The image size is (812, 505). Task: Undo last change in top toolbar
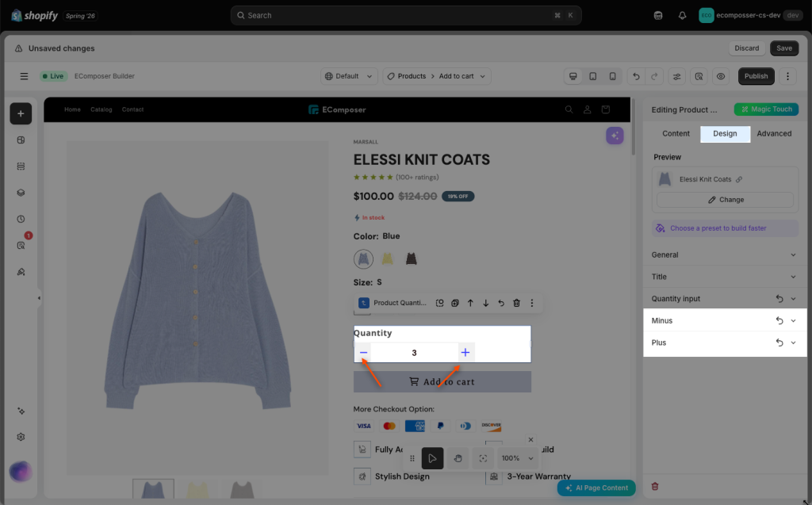point(637,76)
